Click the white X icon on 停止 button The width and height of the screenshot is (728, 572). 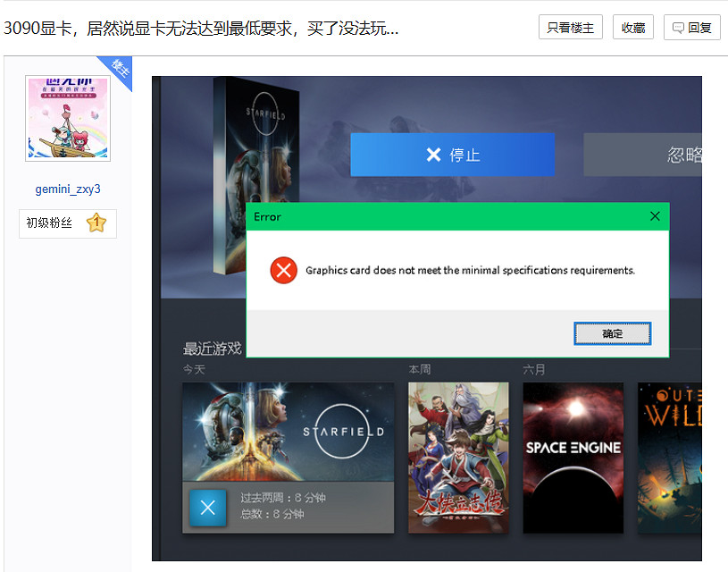point(434,154)
